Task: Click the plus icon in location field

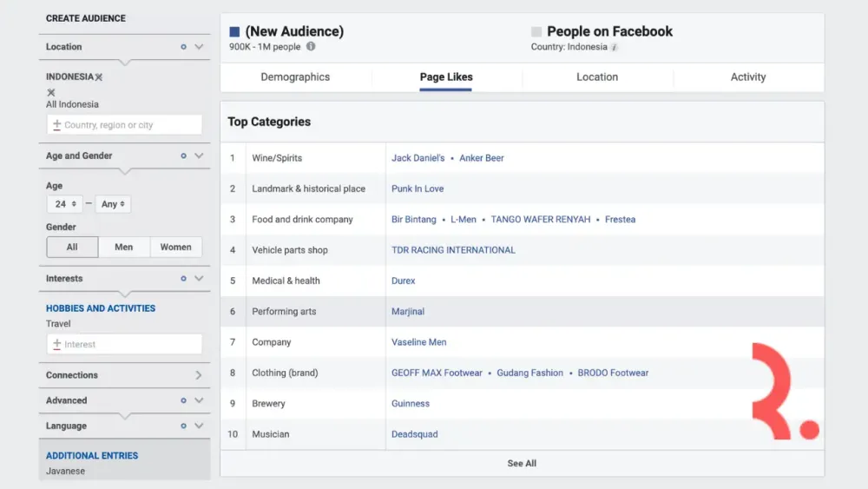Action: [x=56, y=124]
